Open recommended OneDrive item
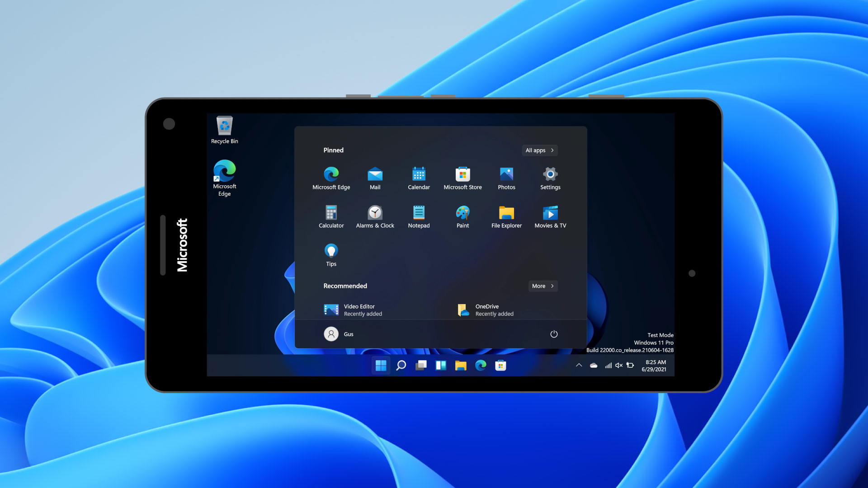Viewport: 868px width, 488px height. point(486,310)
